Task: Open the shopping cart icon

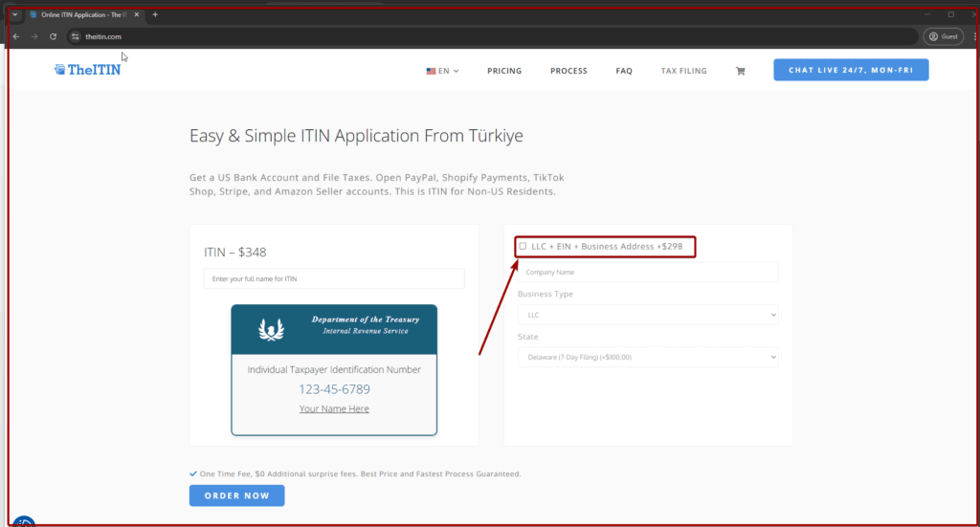Action: click(740, 71)
